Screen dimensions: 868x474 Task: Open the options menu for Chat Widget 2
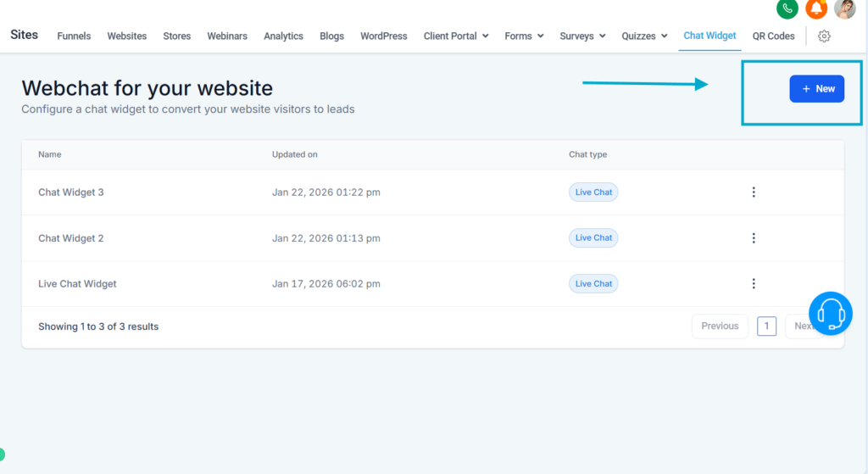(x=754, y=238)
